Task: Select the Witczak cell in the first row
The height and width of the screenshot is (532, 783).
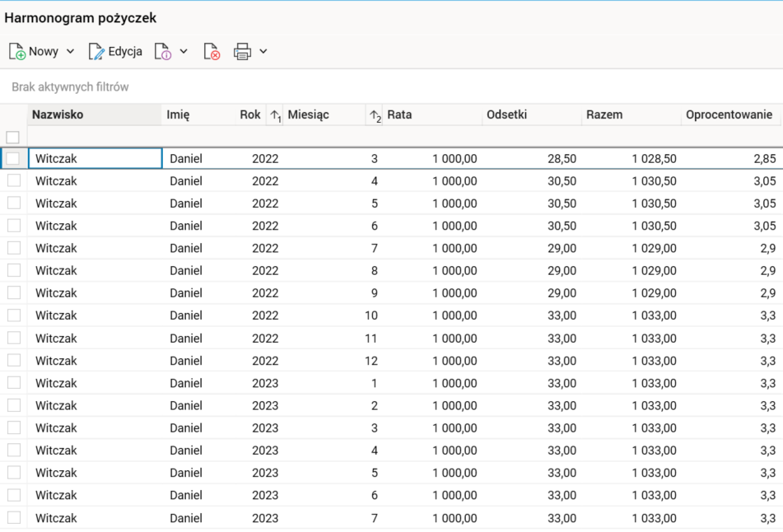Action: pyautogui.click(x=95, y=158)
